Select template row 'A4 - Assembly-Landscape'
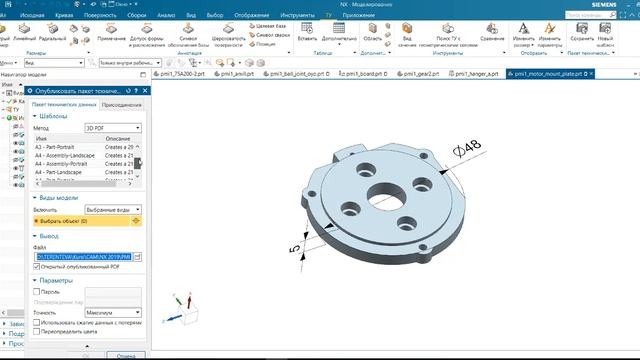 (84, 156)
